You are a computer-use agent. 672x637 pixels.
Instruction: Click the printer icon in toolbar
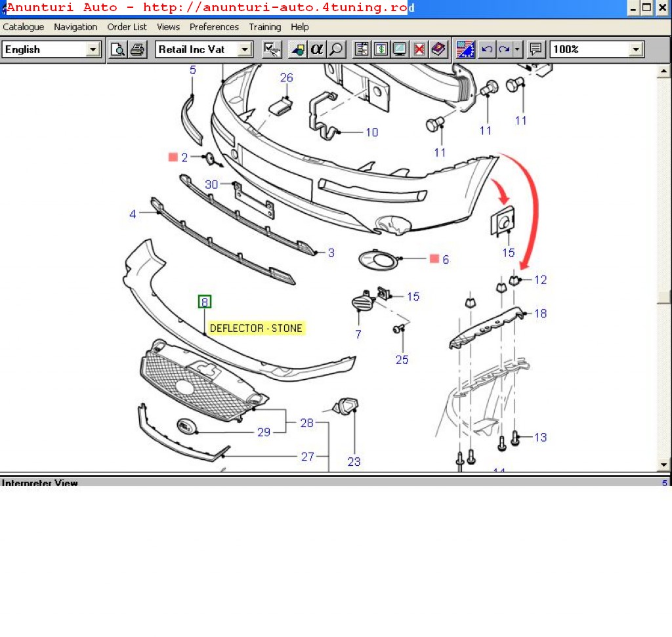(138, 50)
